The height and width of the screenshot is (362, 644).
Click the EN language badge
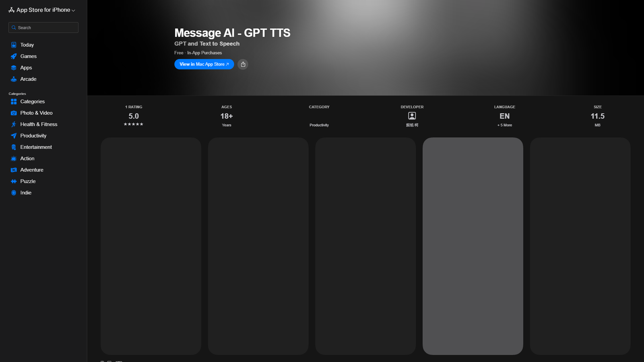[x=505, y=116]
